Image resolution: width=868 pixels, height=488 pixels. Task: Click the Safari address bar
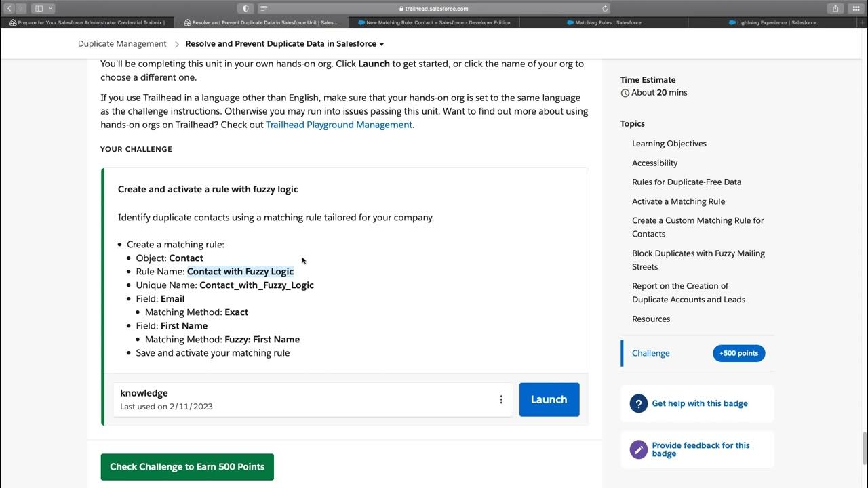click(x=434, y=8)
